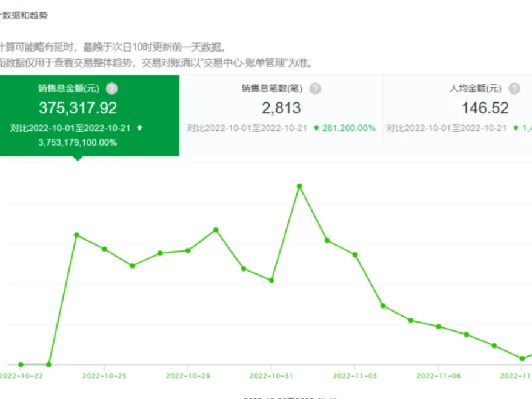Click the chart data point for 2022-11-03

pyautogui.click(x=355, y=255)
